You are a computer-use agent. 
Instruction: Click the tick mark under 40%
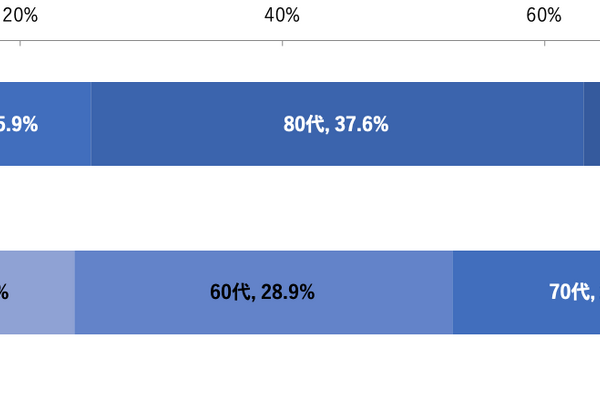click(x=282, y=43)
